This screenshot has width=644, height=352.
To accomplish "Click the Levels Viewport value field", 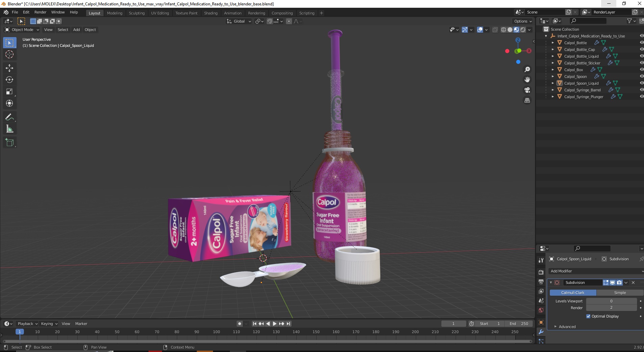I will (x=611, y=301).
